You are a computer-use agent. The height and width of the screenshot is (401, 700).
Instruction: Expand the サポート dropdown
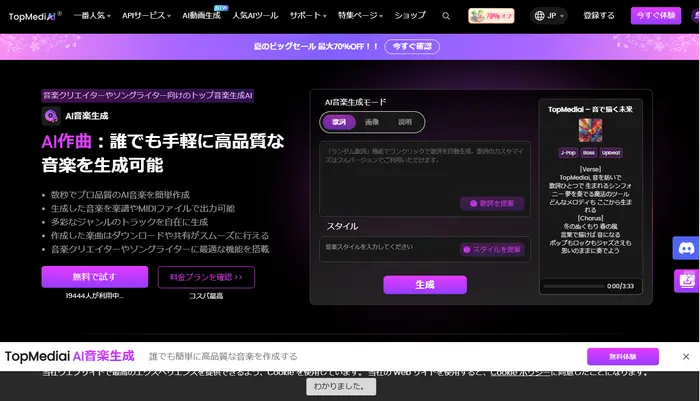coord(308,16)
